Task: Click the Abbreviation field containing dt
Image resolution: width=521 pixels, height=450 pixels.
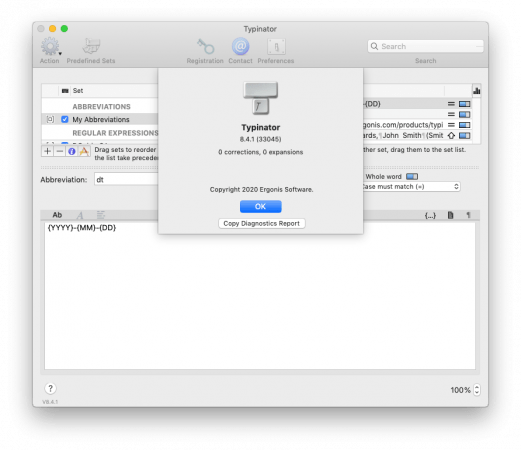Action: point(126,180)
